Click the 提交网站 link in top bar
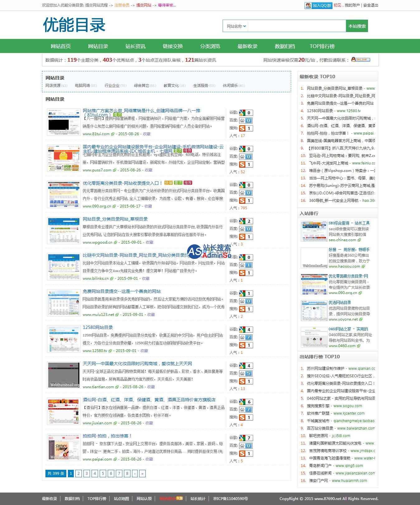The width and height of the screenshot is (420, 505). (x=144, y=5)
